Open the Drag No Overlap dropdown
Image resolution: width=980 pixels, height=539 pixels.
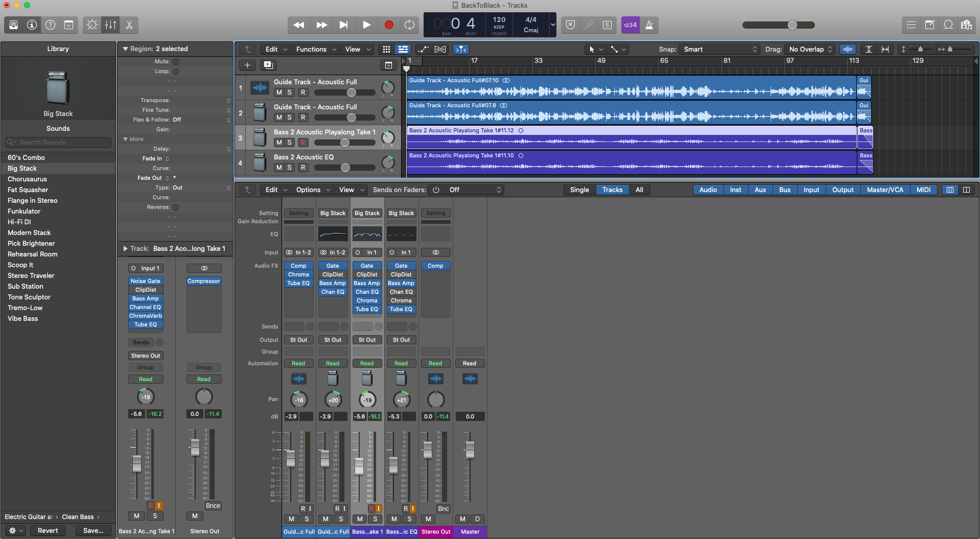click(810, 49)
